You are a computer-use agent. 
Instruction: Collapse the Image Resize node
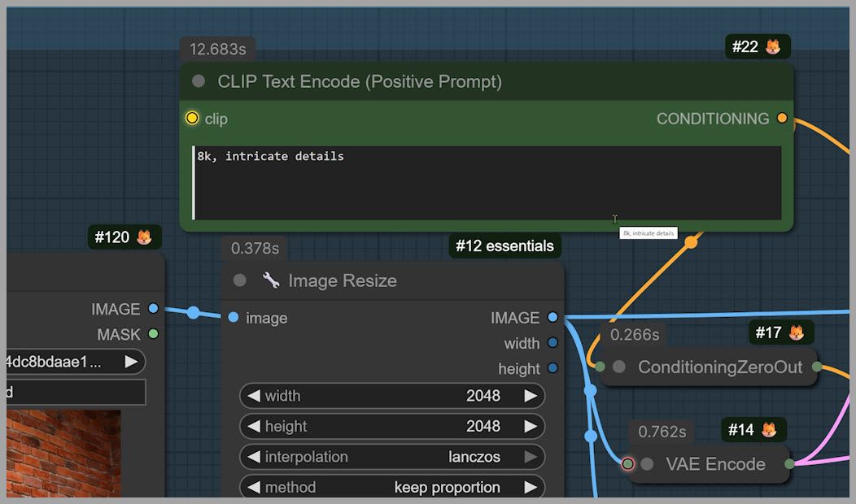[x=239, y=280]
